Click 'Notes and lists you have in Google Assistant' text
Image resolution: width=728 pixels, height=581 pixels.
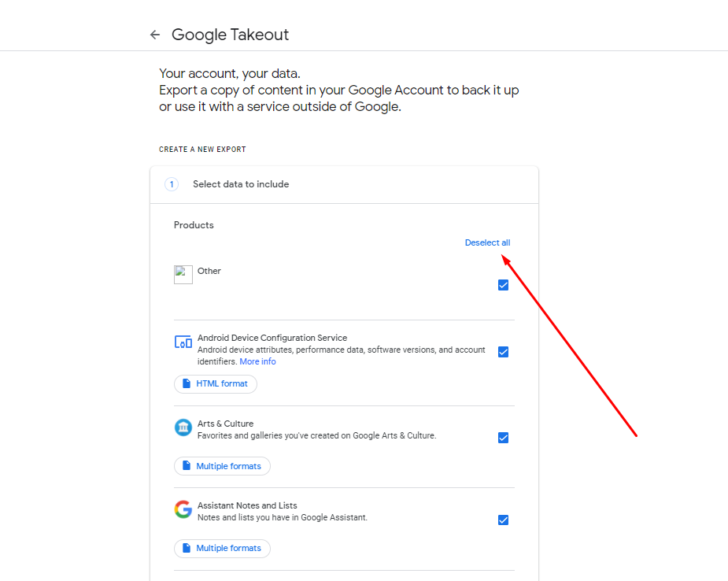[283, 517]
